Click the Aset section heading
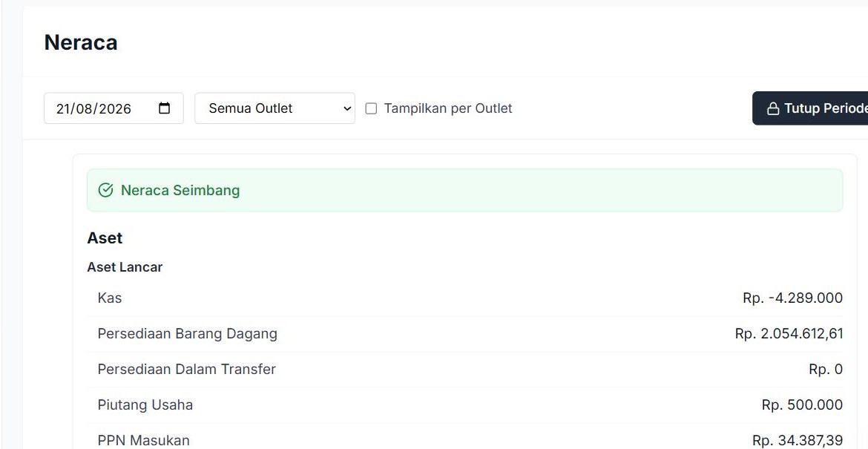 tap(105, 238)
